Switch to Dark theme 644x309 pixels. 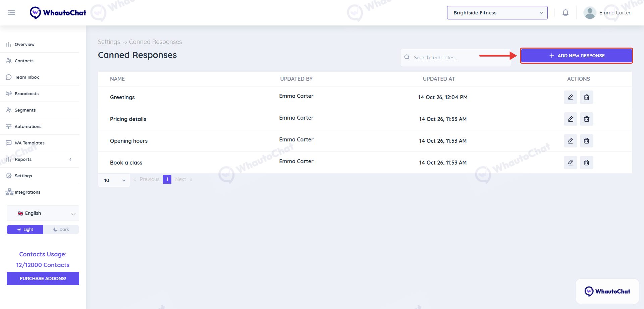[61, 230]
